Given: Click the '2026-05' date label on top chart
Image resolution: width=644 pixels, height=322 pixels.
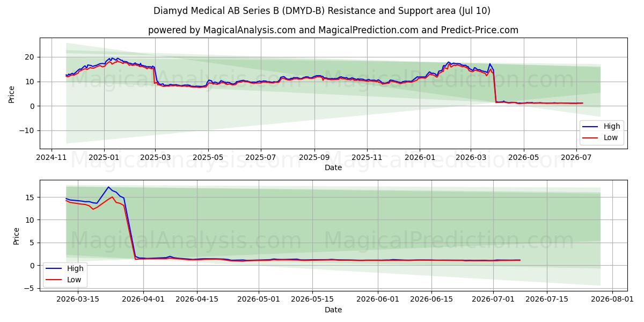Looking at the screenshot, I should (524, 158).
